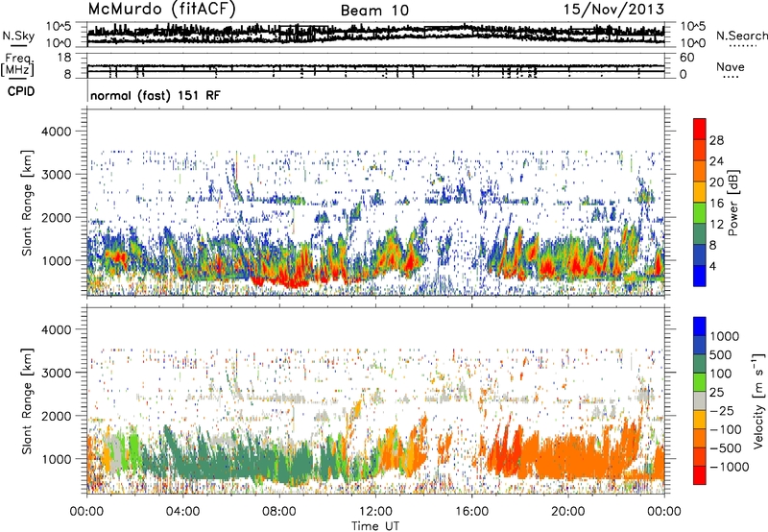Click the 'Power [dB]' colorbar title
768x532 pixels.
coord(732,203)
